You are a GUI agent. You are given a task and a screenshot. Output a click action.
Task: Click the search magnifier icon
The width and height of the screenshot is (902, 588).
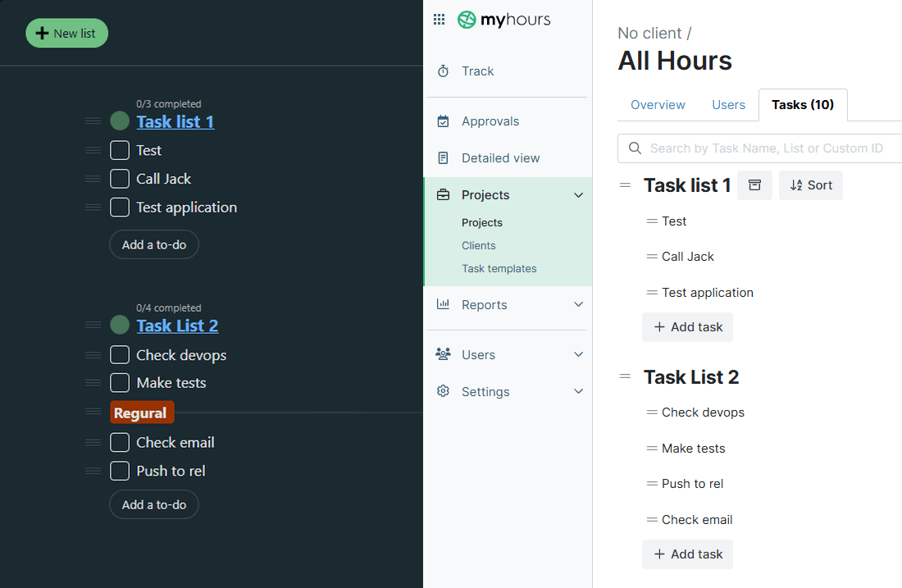coord(635,148)
